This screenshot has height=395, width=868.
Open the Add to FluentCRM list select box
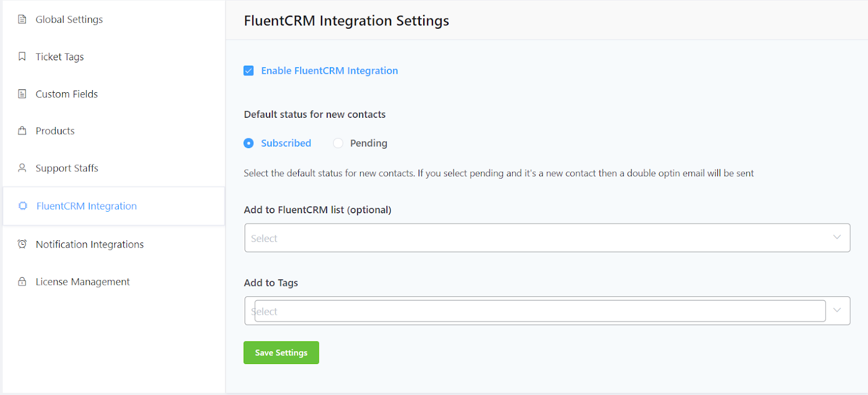click(x=537, y=238)
